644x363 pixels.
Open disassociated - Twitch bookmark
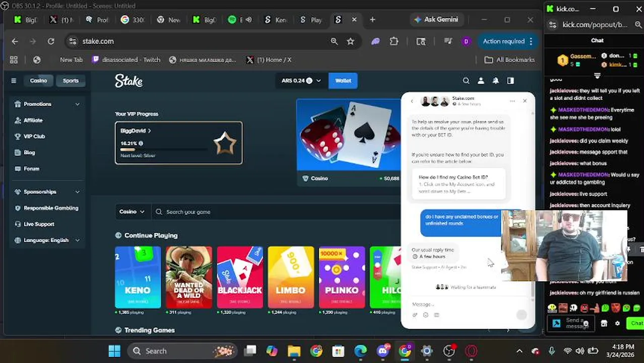pyautogui.click(x=126, y=59)
